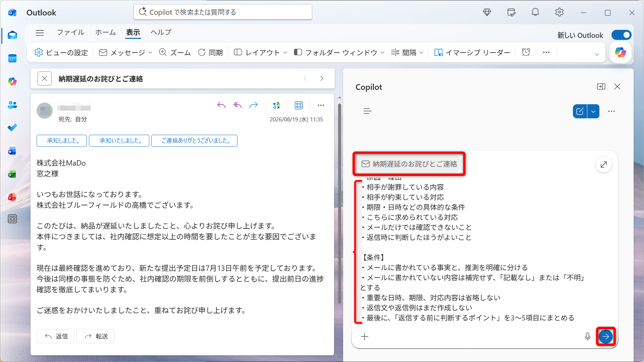Click the sender avatar
Viewport: 644px width, 362px height.
click(45, 111)
